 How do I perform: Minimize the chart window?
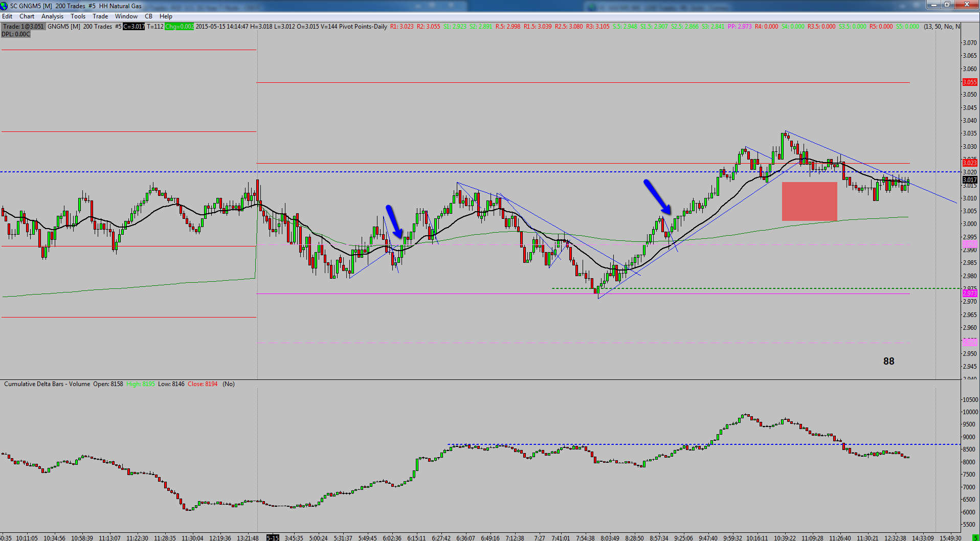[934, 5]
